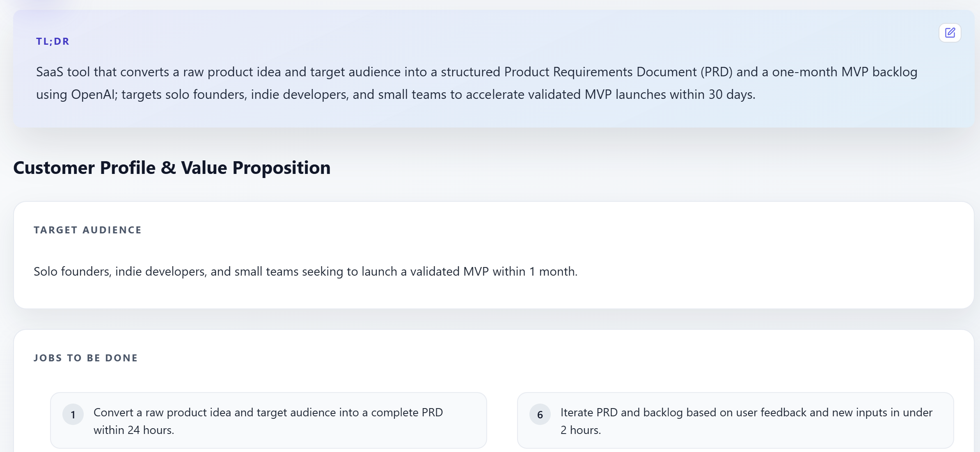Click 'one-month MVP backlog' in the TL;DR
This screenshot has height=452, width=980.
click(844, 72)
